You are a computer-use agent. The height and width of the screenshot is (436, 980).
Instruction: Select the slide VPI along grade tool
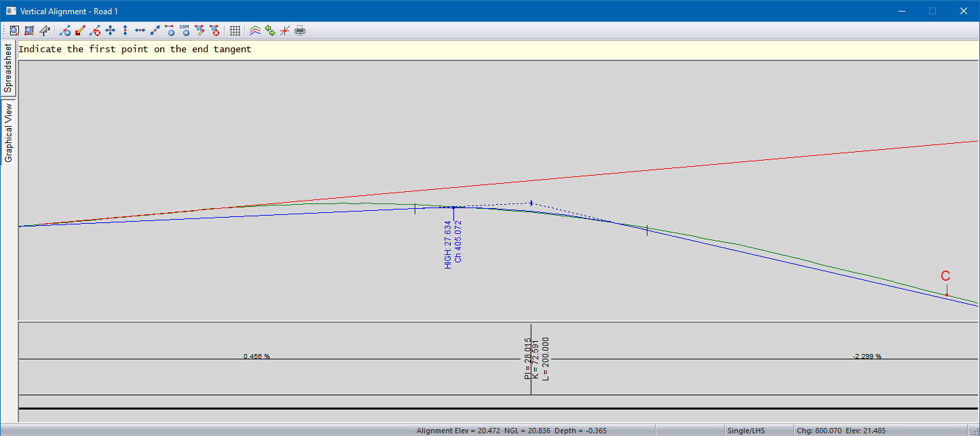click(x=155, y=31)
